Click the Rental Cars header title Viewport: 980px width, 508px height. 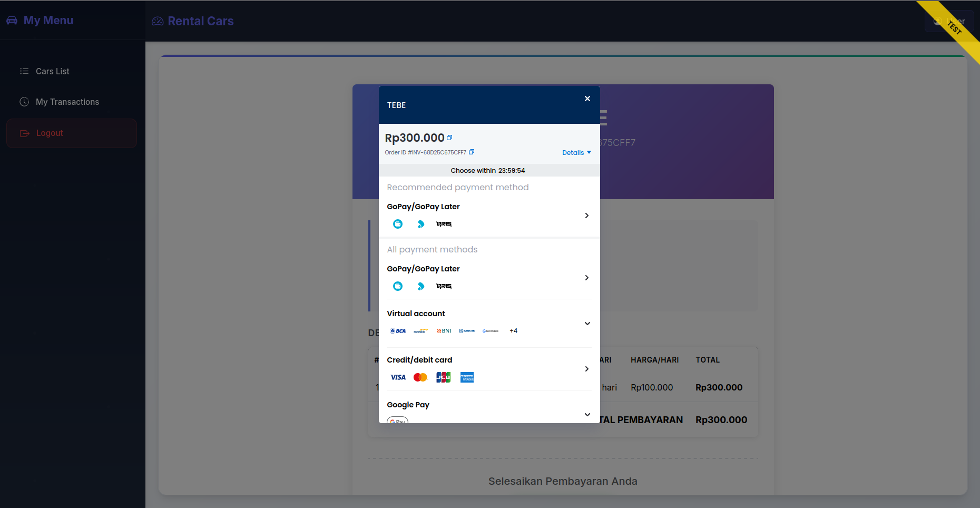pos(200,21)
